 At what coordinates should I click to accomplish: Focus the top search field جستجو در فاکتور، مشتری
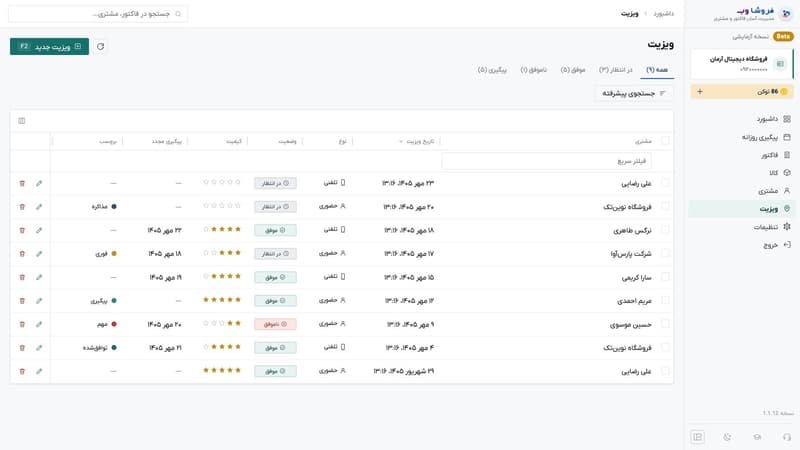tap(98, 14)
